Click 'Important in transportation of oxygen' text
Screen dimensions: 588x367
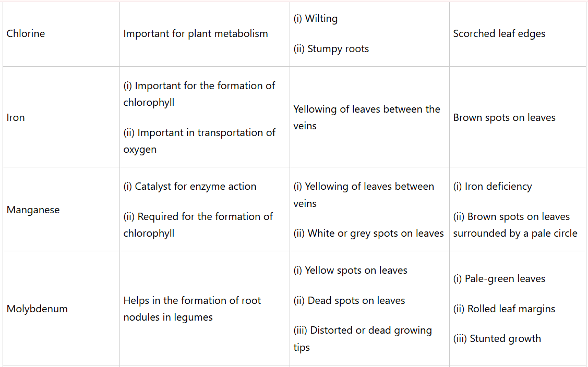(x=199, y=141)
